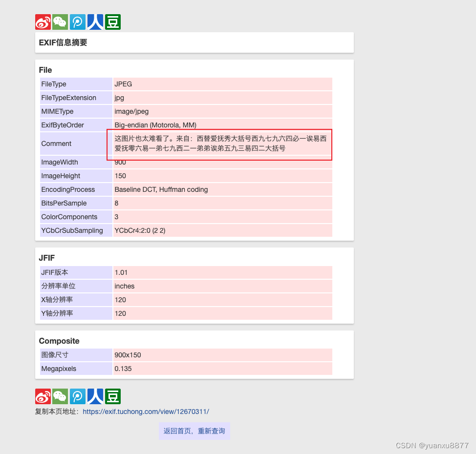The height and width of the screenshot is (454, 476).
Task: Select the bottom Douban share icon
Action: [112, 396]
